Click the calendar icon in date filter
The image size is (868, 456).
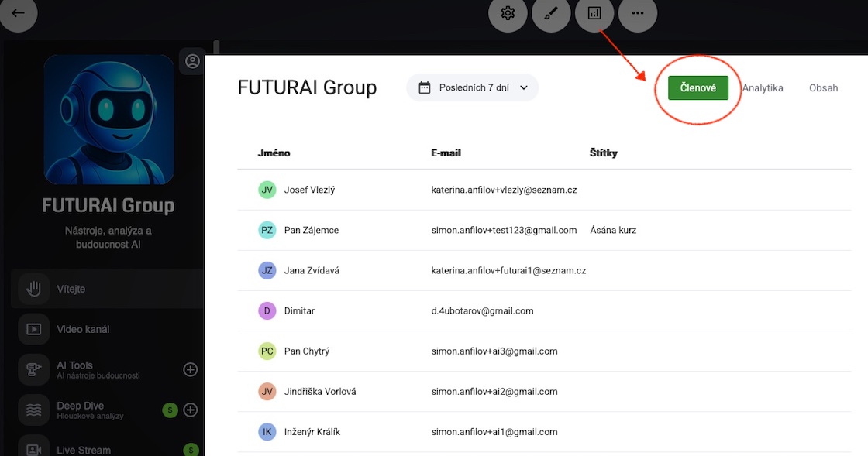[425, 87]
